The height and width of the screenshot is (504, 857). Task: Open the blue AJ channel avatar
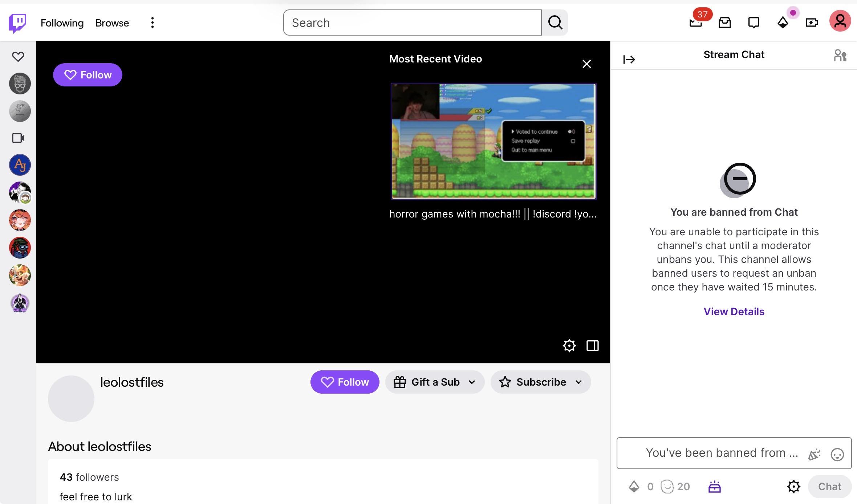(x=20, y=165)
